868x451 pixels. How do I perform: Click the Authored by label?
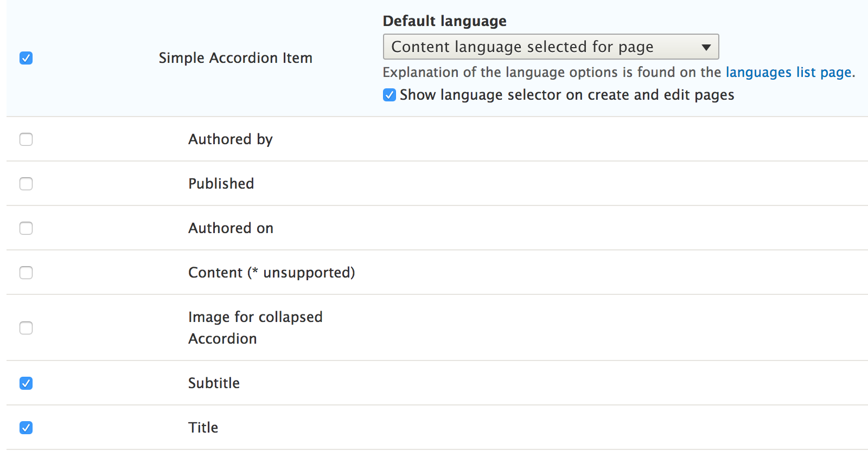(231, 139)
